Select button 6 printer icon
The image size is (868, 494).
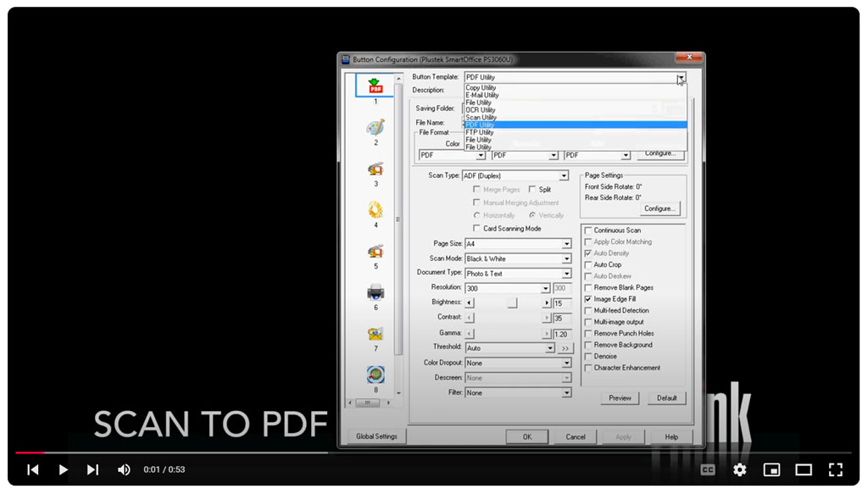(x=376, y=292)
